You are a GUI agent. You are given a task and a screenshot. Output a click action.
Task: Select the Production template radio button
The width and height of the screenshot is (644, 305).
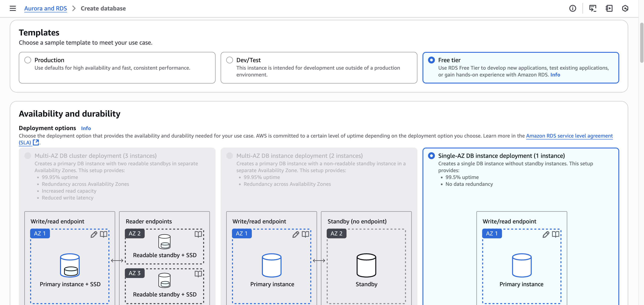pos(28,60)
